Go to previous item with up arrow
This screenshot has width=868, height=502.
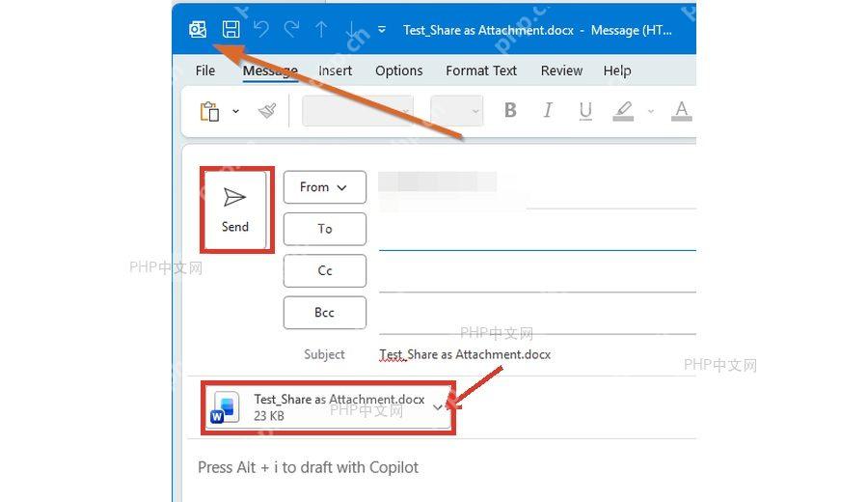coord(321,29)
